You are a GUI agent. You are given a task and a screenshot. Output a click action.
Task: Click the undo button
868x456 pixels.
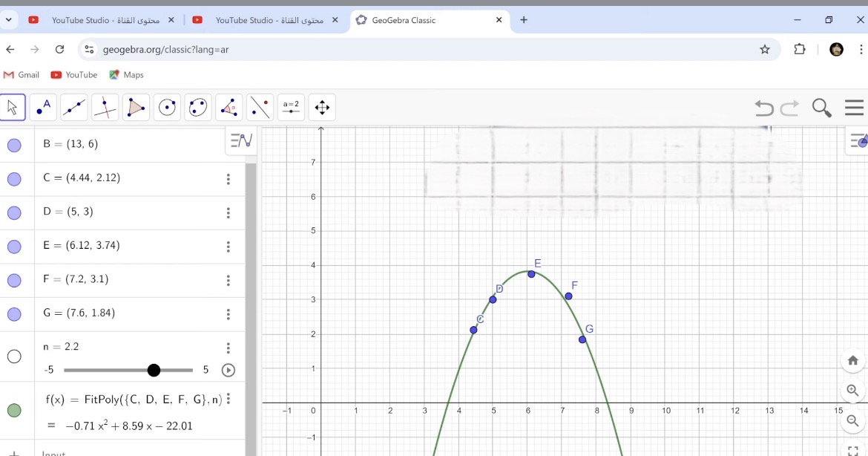tap(763, 108)
